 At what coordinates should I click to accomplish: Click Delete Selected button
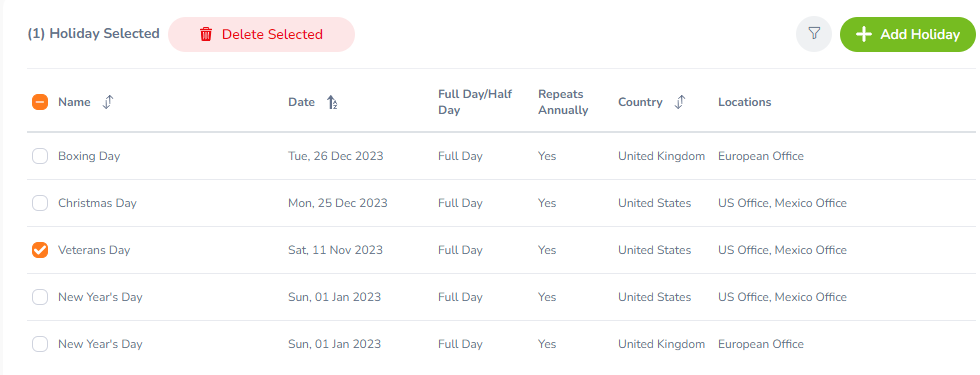click(261, 34)
